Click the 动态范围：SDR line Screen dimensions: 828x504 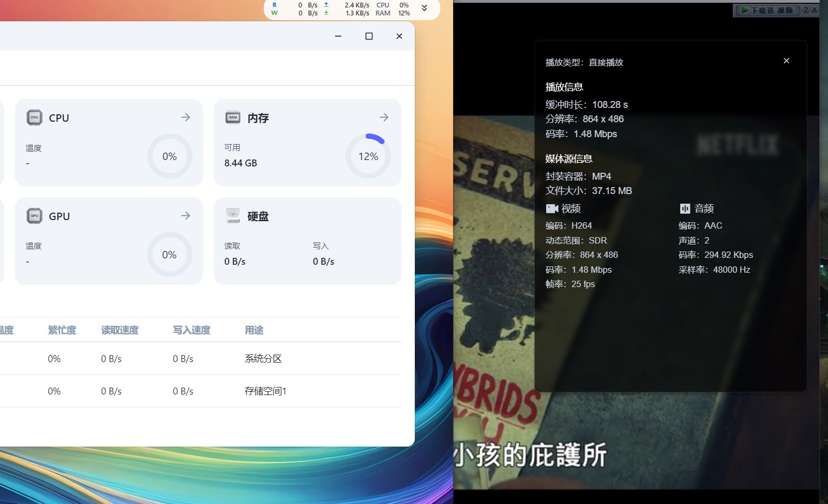pyautogui.click(x=576, y=240)
